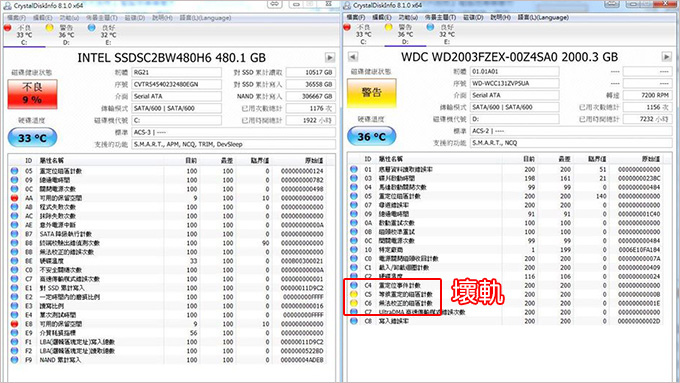Click serial field CVTR54540232480EGN
The width and height of the screenshot is (680, 383).
click(177, 84)
